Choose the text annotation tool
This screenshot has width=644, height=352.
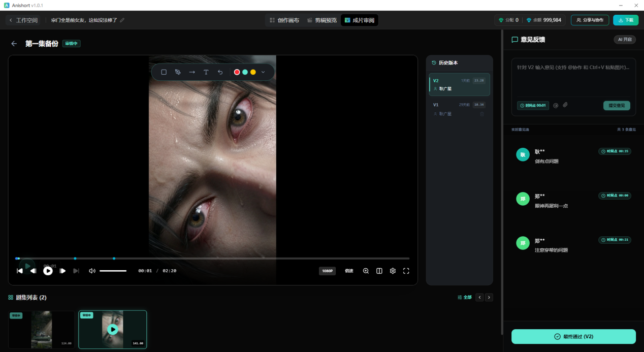[x=206, y=72]
